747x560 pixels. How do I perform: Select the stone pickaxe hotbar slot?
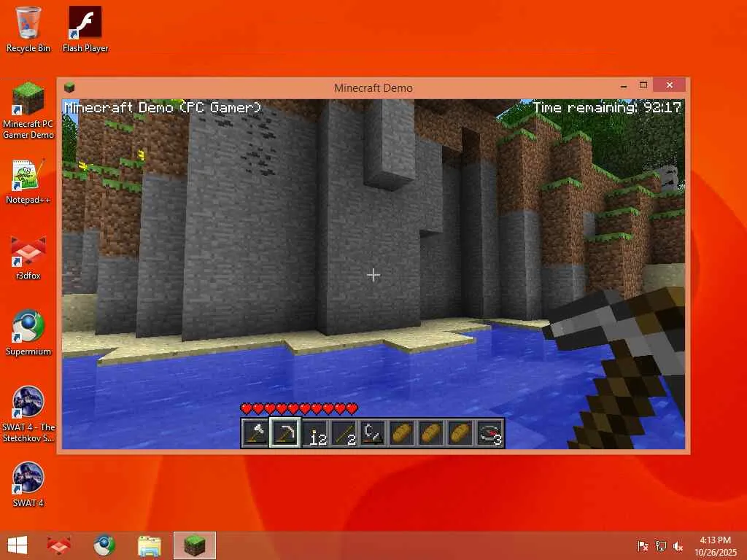(285, 433)
